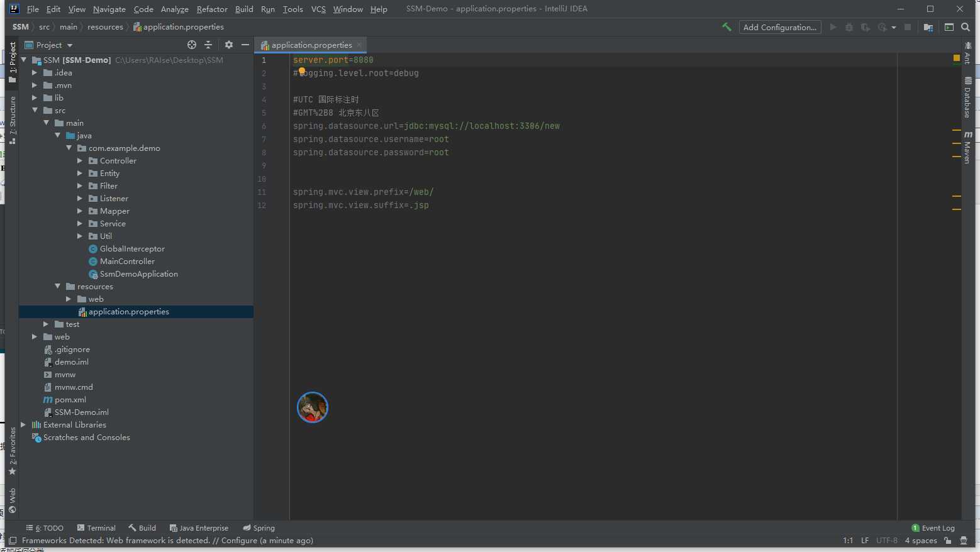Click the Run play icon in toolbar
This screenshot has height=552, width=980.
tap(833, 27)
